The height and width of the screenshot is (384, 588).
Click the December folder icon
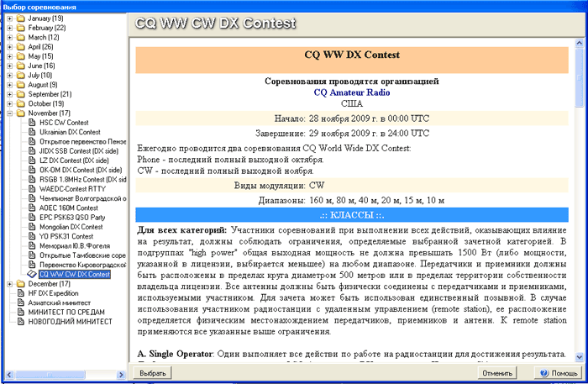coord(21,284)
